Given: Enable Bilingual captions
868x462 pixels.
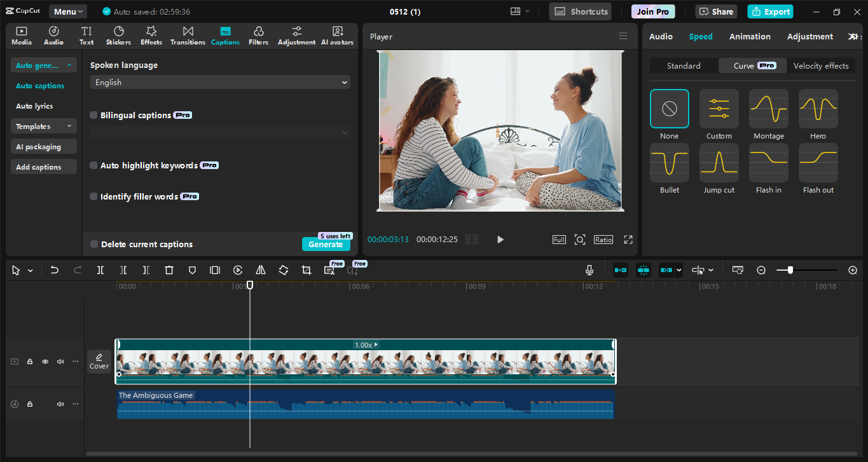Looking at the screenshot, I should pyautogui.click(x=93, y=114).
